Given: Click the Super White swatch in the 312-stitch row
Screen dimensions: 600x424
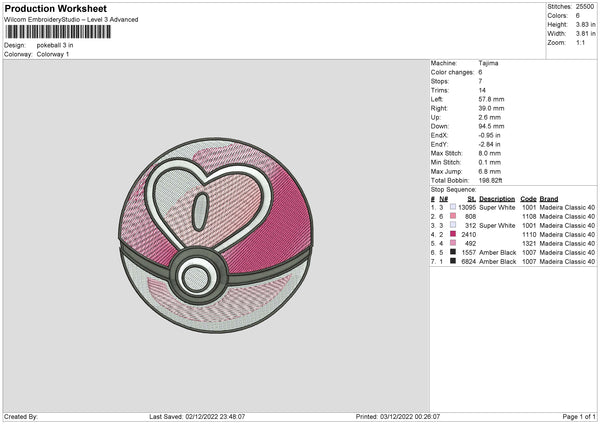Looking at the screenshot, I should (453, 225).
